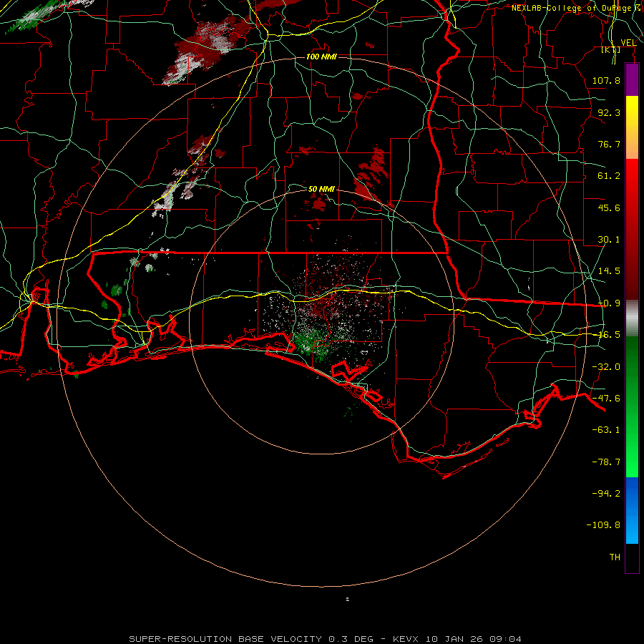Click the 61.2 scale value
Image resolution: width=644 pixels, height=644 pixels.
[609, 176]
